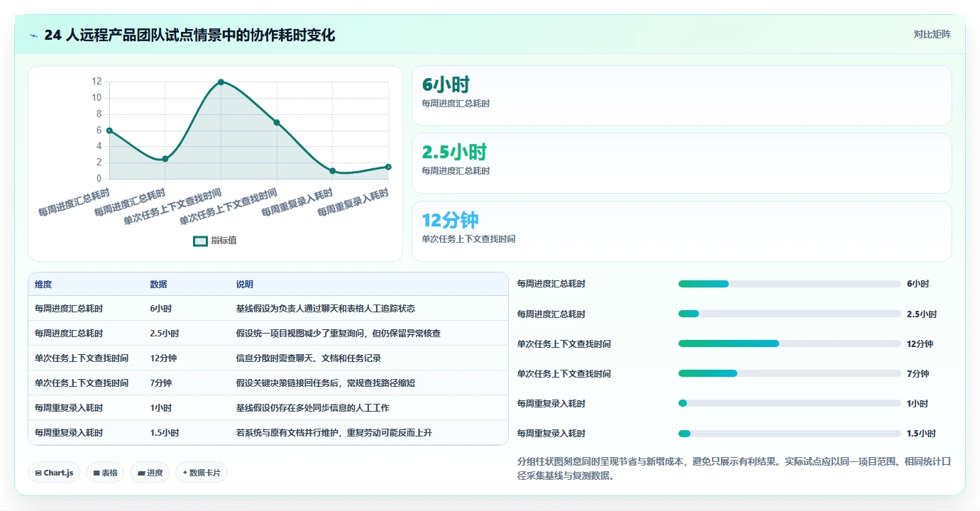The width and height of the screenshot is (980, 511).
Task: Toggle the 指标值 legend item
Action: [215, 241]
